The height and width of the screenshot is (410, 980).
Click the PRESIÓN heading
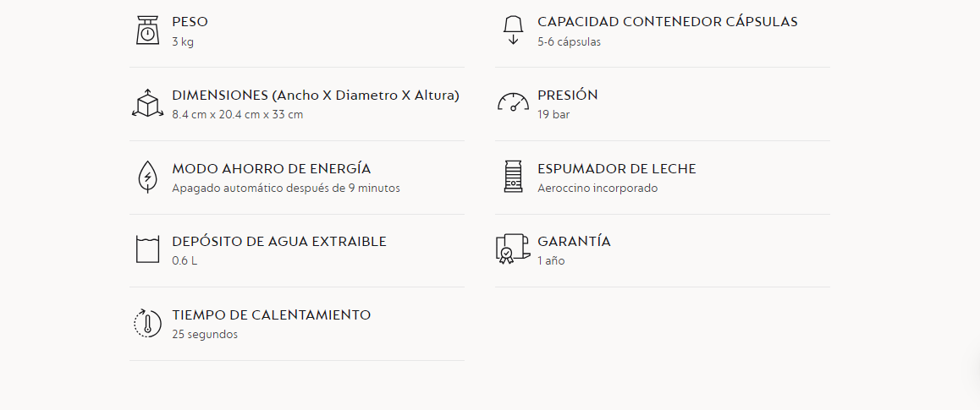(568, 96)
